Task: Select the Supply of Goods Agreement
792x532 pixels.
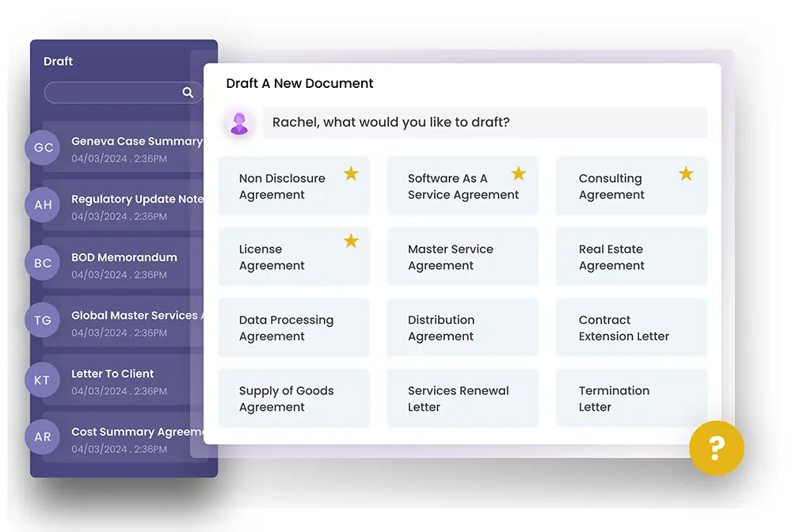Action: point(294,397)
